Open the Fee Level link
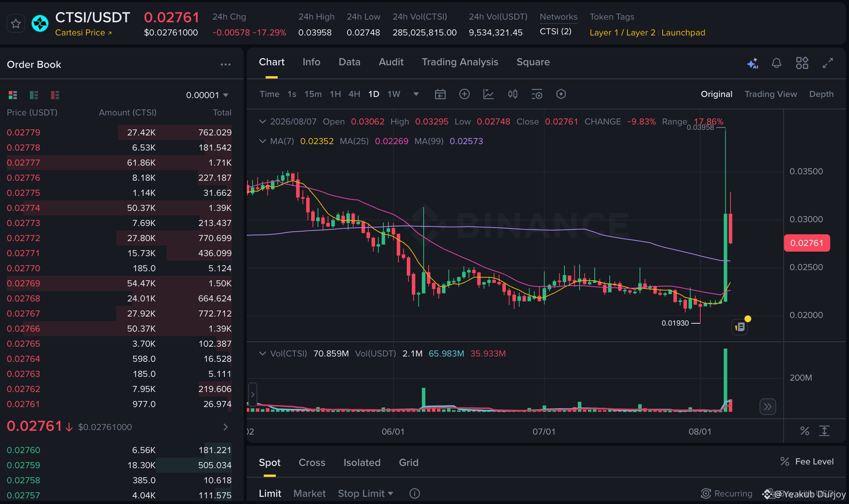 pyautogui.click(x=807, y=462)
